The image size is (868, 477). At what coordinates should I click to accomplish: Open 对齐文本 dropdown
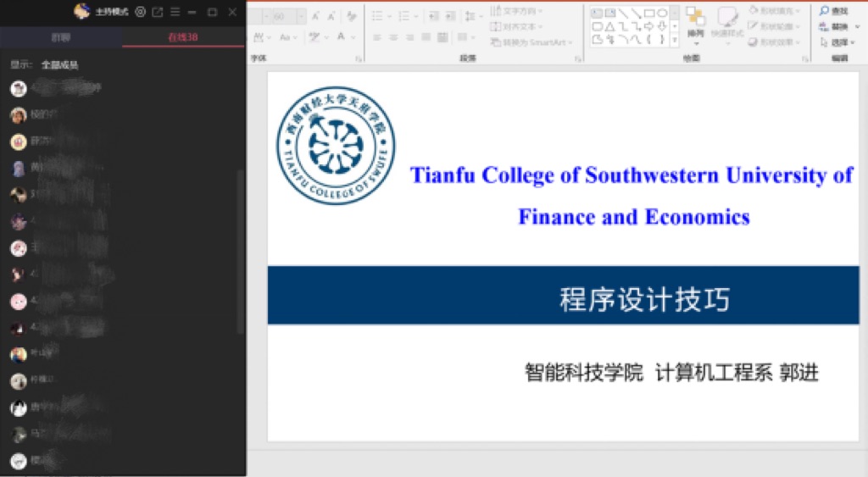516,26
